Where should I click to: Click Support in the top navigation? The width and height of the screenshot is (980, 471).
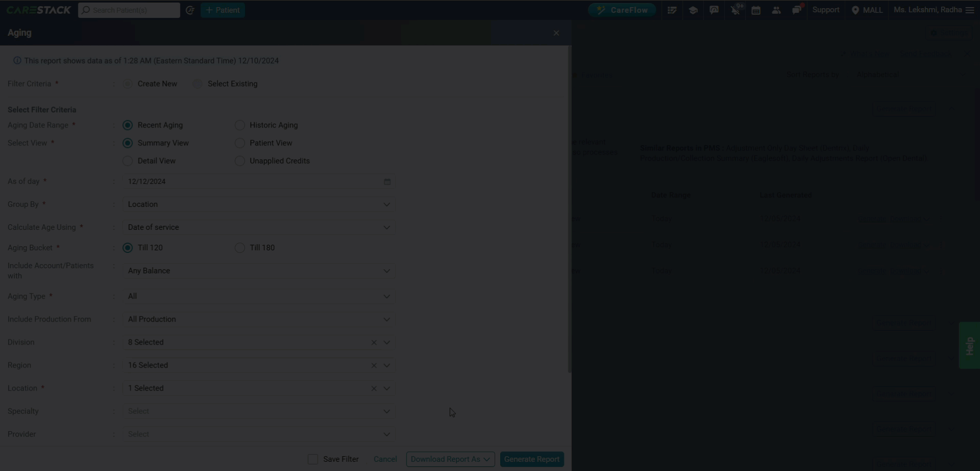coord(826,10)
